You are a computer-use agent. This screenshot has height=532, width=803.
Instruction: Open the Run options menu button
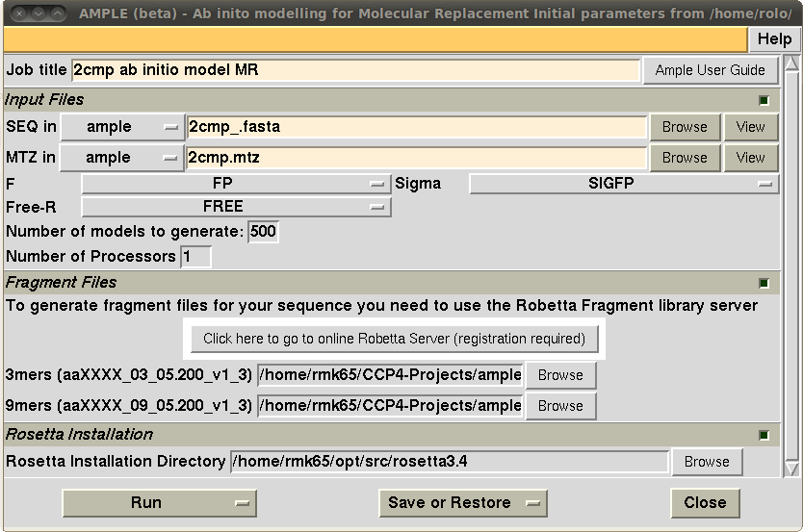point(159,503)
